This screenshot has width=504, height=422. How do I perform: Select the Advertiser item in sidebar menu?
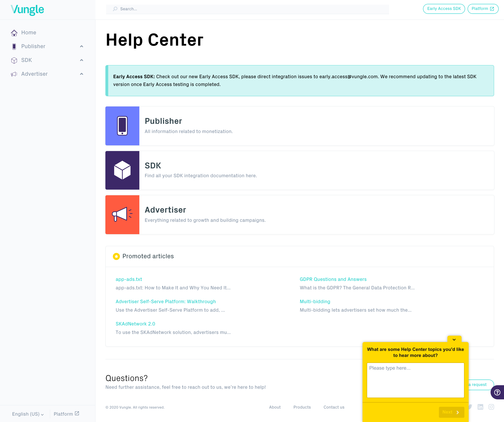click(34, 74)
